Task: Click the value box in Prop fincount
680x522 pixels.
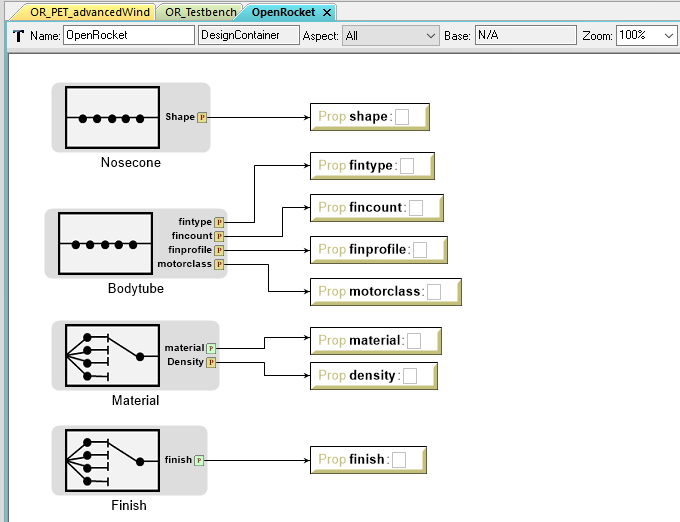Action: [416, 208]
